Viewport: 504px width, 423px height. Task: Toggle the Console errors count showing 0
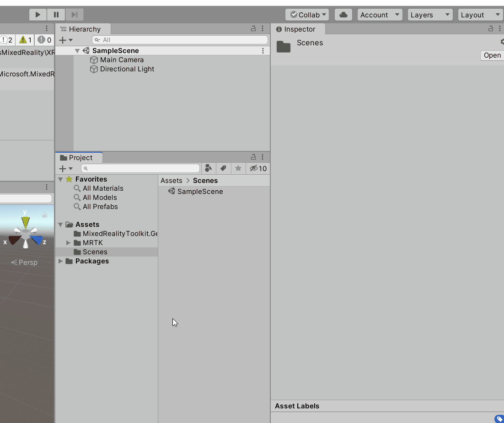[x=44, y=40]
